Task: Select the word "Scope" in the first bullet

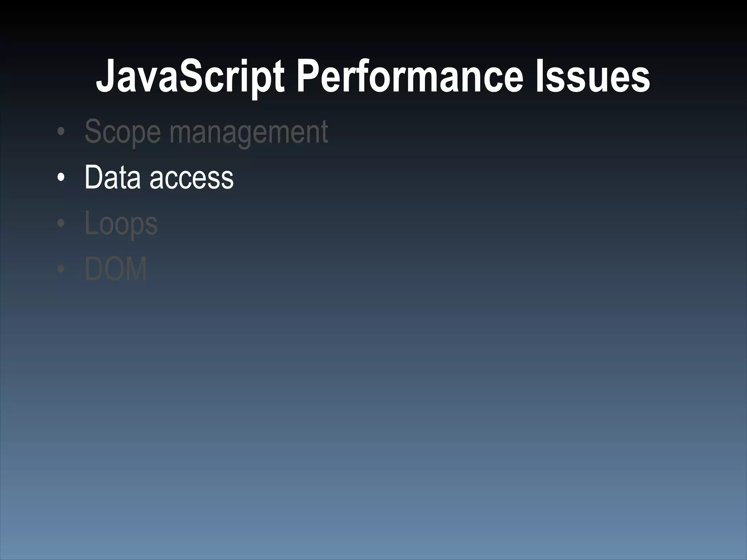Action: (122, 132)
